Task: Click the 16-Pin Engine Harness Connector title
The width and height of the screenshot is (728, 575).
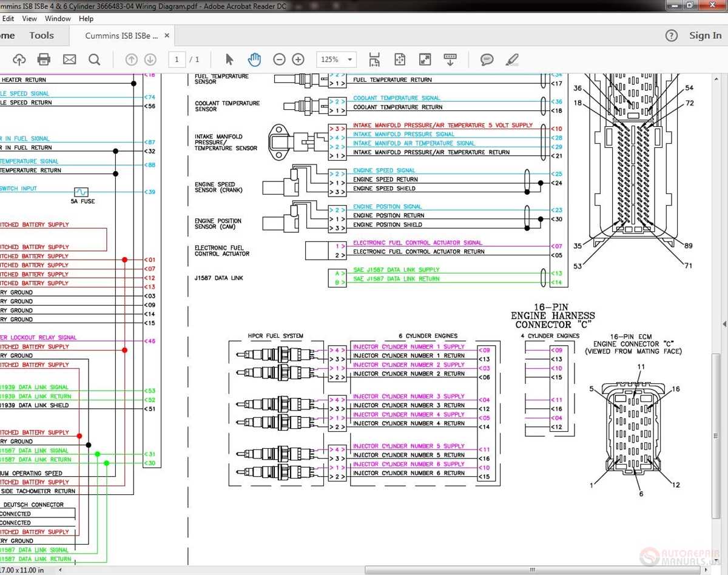Action: point(553,316)
